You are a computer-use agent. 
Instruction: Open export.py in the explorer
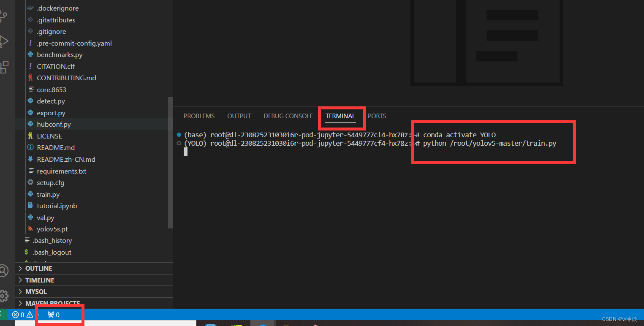pyautogui.click(x=51, y=113)
